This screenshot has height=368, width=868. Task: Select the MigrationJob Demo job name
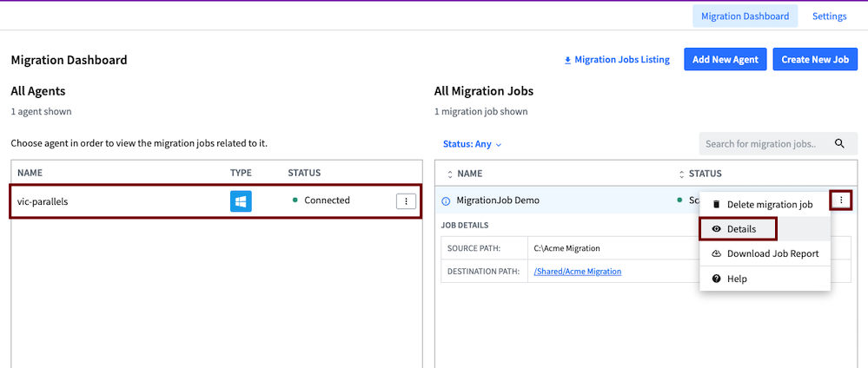498,200
